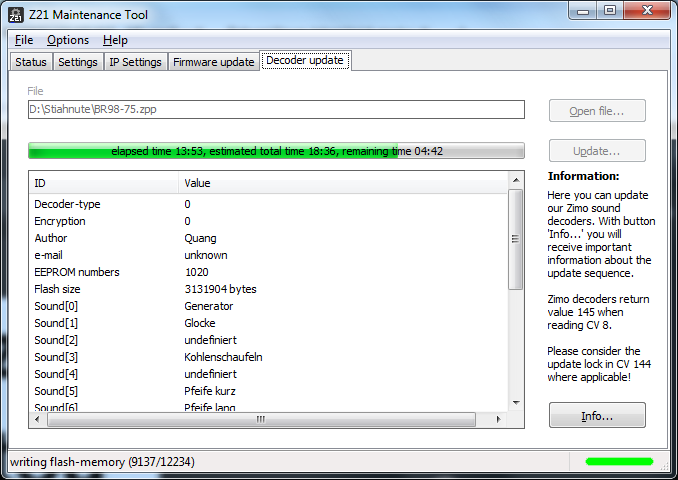Minimize the Z21 Maintenance Tool window

(x=584, y=11)
